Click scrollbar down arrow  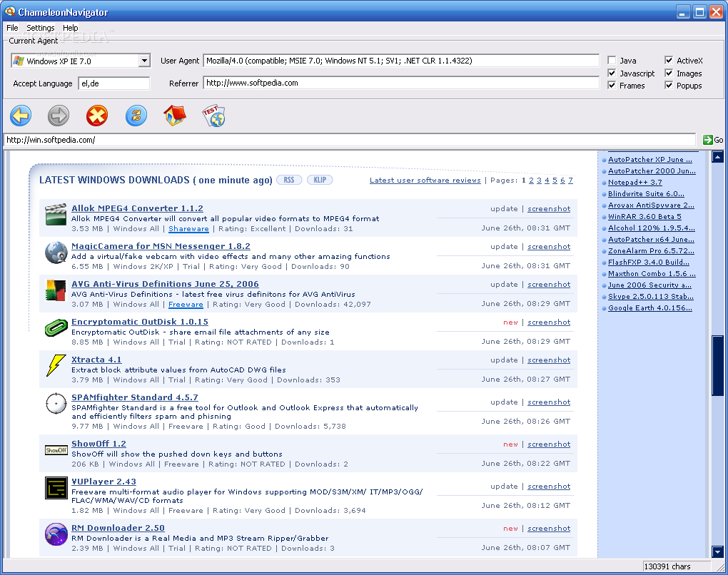point(717,551)
